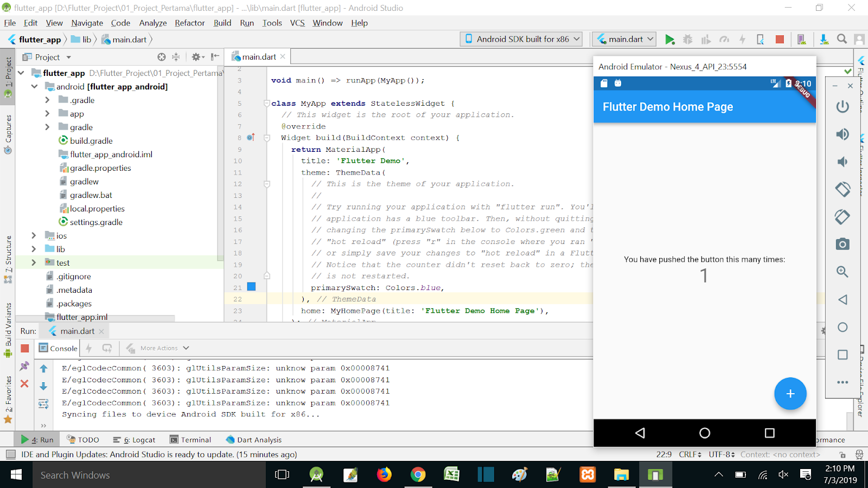Image resolution: width=868 pixels, height=488 pixels.
Task: Click the Profile gauge icon in toolbar
Action: [724, 40]
